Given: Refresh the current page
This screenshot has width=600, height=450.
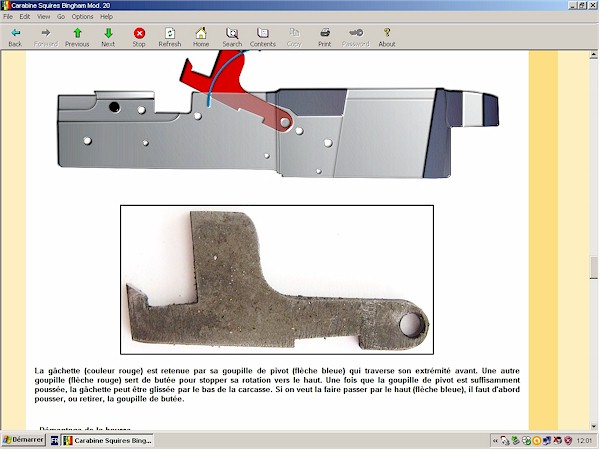Looking at the screenshot, I should [170, 37].
